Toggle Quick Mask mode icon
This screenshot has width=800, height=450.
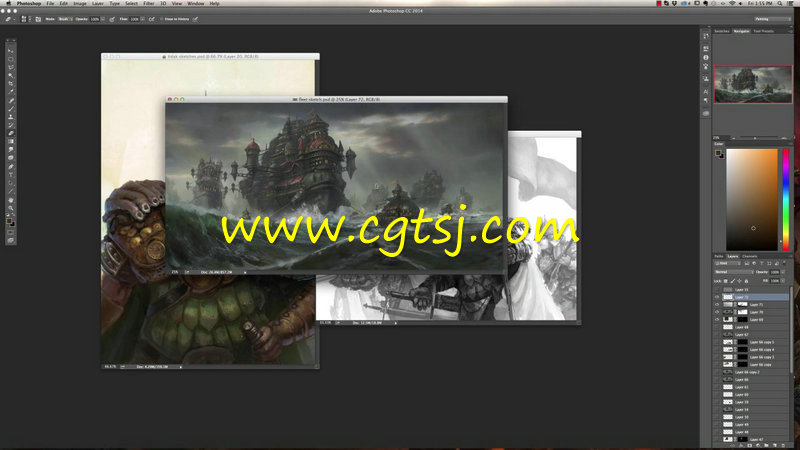coord(11,232)
